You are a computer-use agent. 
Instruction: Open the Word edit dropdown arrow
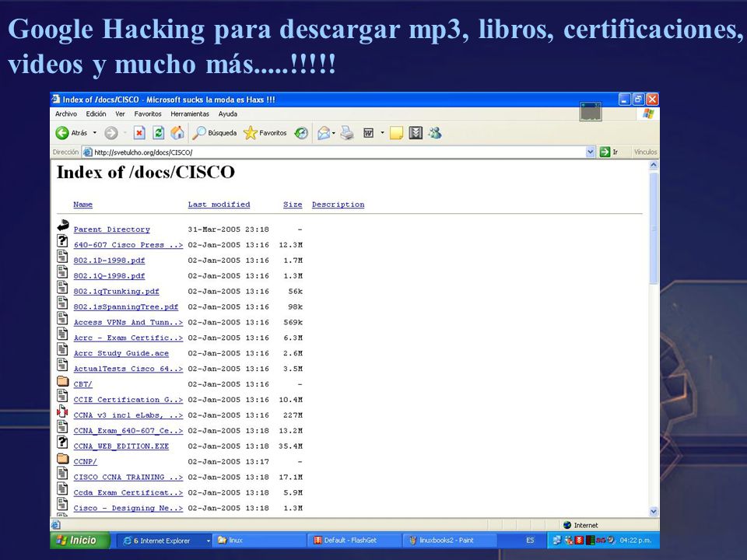(x=382, y=133)
